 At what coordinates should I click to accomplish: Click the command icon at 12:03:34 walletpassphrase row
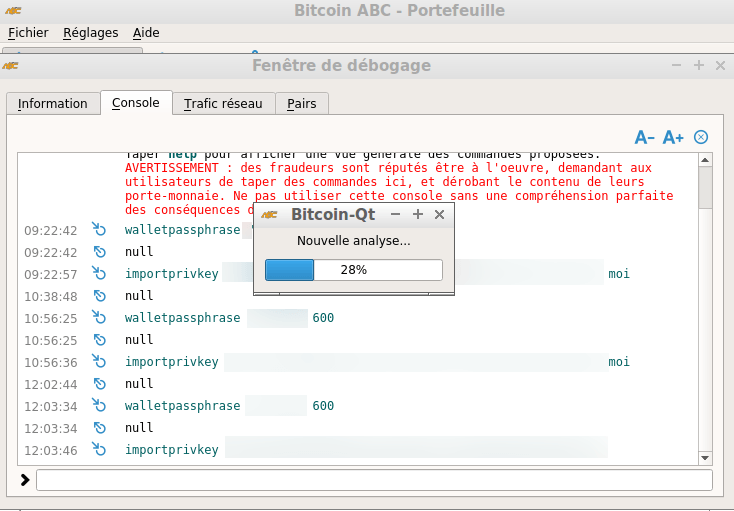click(99, 405)
